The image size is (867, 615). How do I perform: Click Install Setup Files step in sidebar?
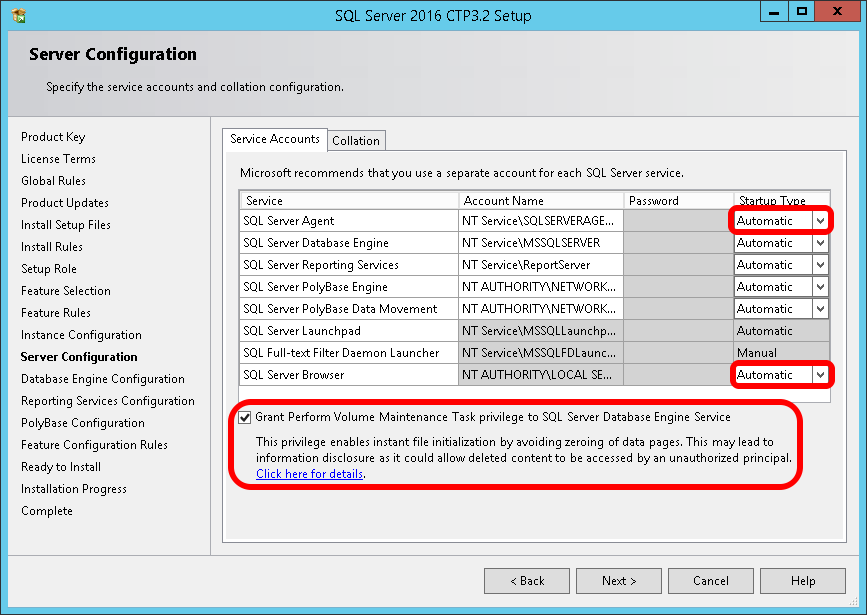click(66, 225)
